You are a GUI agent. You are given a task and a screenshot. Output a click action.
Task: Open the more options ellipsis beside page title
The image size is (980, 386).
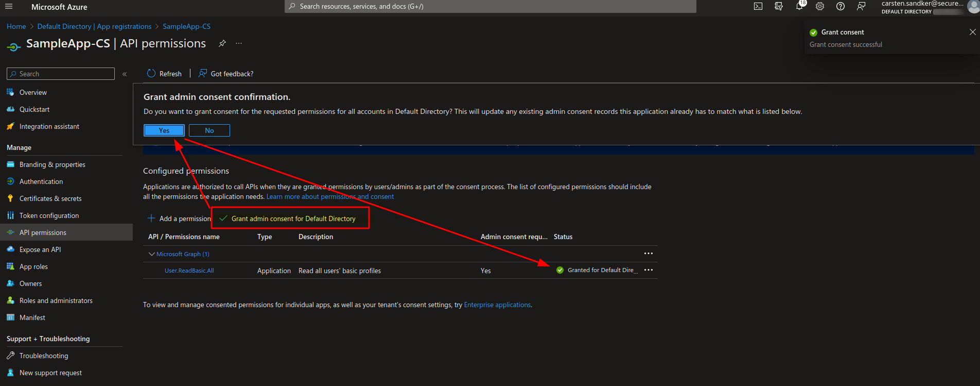[x=239, y=43]
